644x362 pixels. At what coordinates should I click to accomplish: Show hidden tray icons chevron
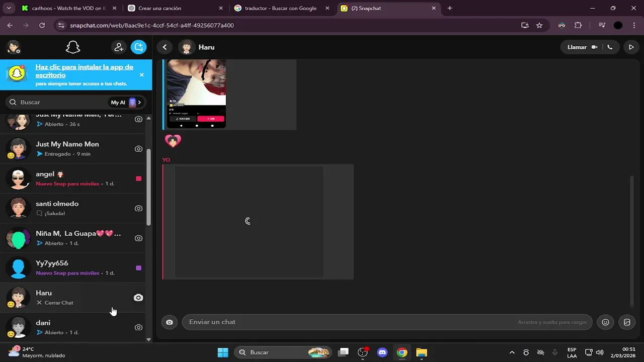512,352
